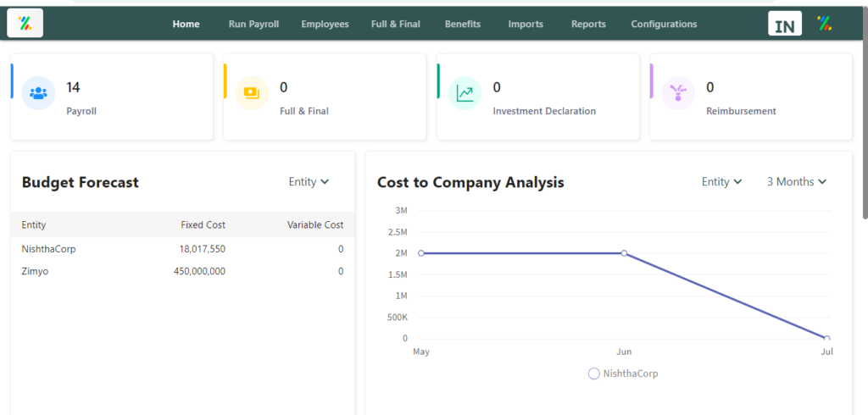Click the yellow Full & Final money icon

(252, 93)
